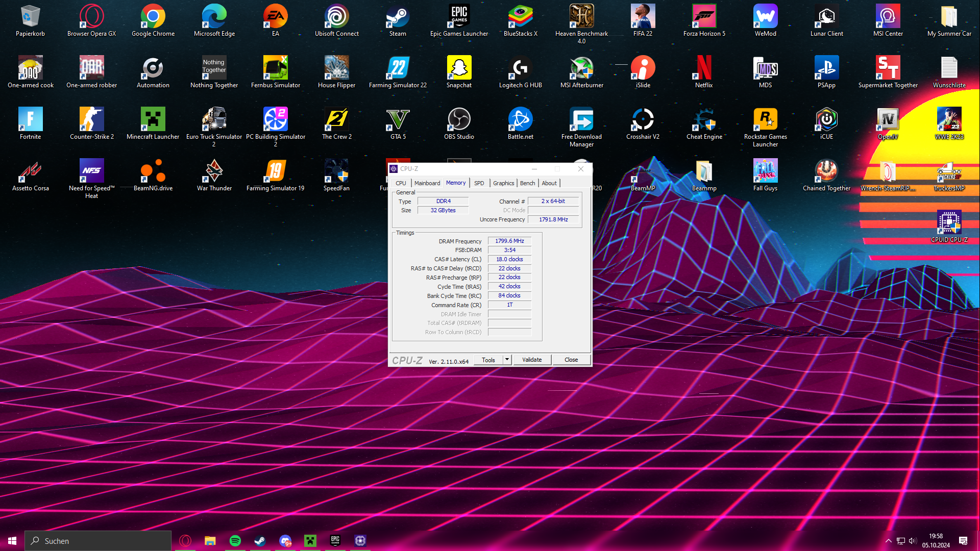This screenshot has width=980, height=551.
Task: Open the Steam desktop icon
Action: click(397, 16)
